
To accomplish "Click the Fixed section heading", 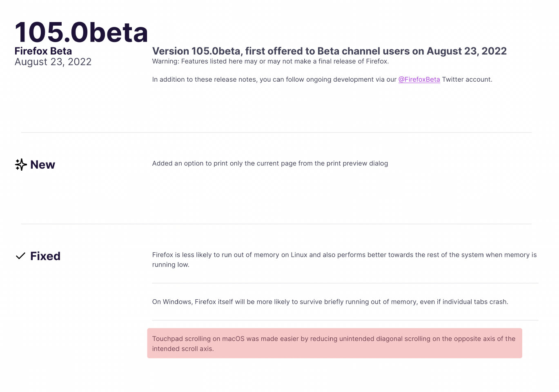I will pos(45,256).
